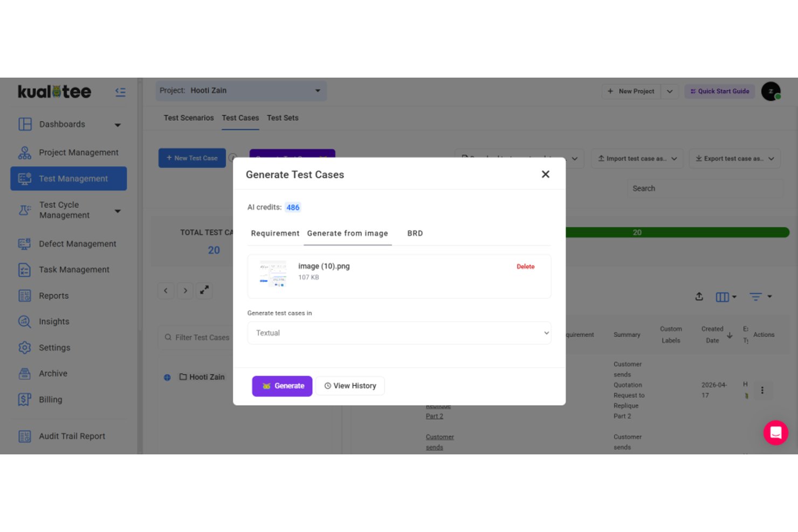The width and height of the screenshot is (798, 532).
Task: Click the image (10).png thumbnail
Action: click(273, 274)
